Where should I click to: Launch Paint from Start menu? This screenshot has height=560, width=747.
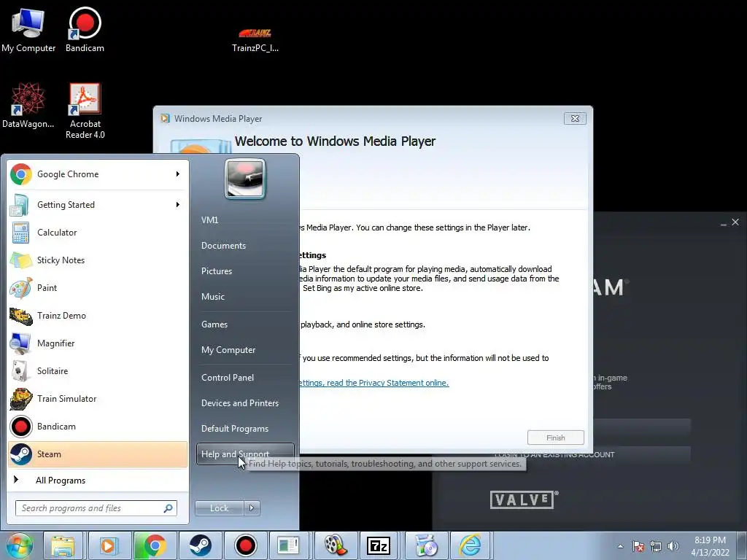[98, 287]
